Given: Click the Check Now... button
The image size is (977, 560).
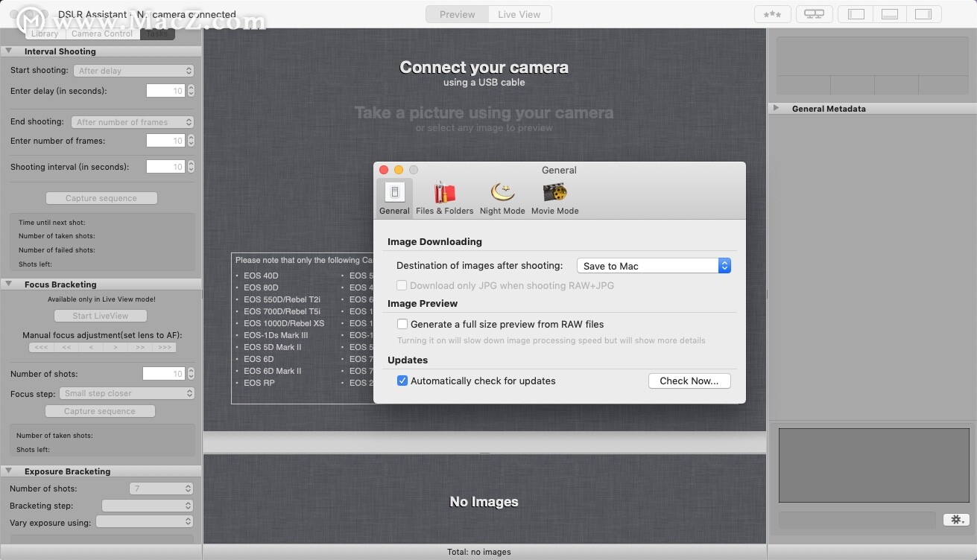Looking at the screenshot, I should coord(689,381).
